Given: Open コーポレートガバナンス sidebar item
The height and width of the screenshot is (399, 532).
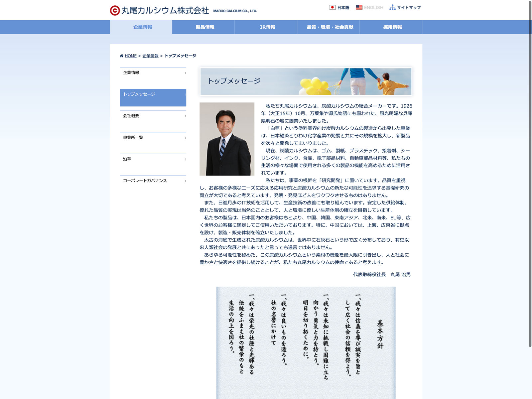Looking at the screenshot, I should (x=153, y=181).
